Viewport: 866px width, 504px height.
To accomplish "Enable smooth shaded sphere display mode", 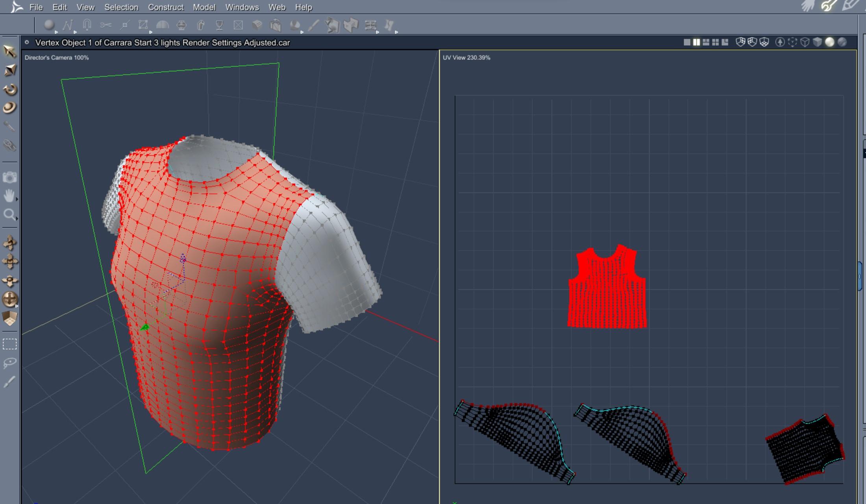I will 829,42.
